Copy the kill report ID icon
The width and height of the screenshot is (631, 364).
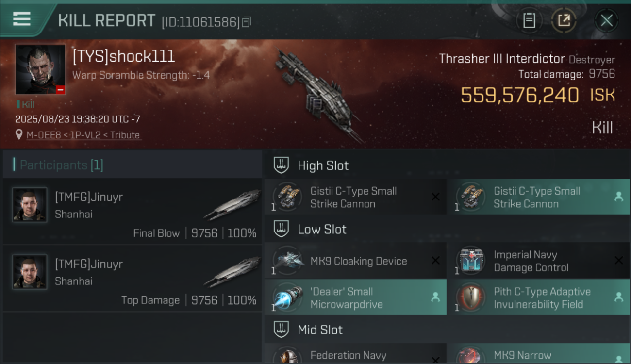(x=247, y=22)
